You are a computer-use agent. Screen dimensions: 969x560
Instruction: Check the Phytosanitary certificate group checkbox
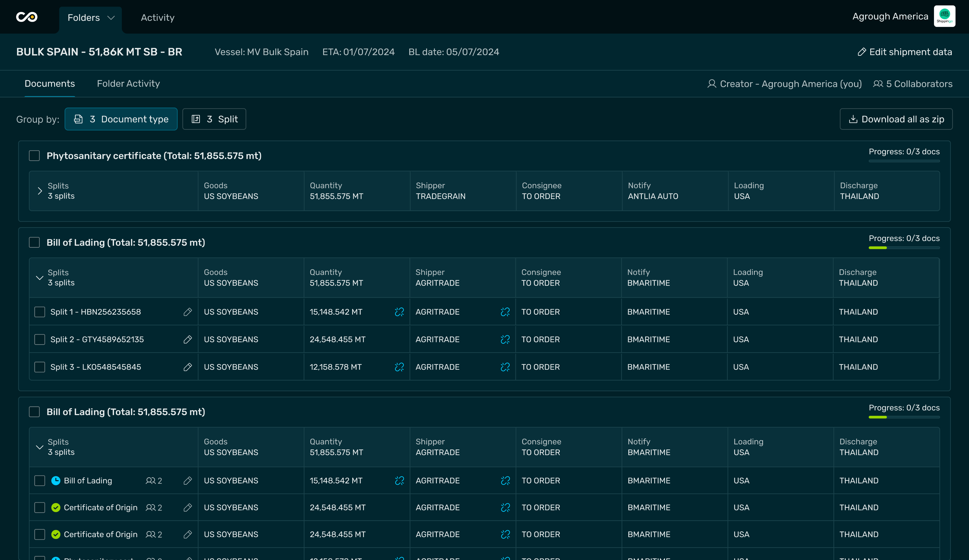click(x=34, y=156)
